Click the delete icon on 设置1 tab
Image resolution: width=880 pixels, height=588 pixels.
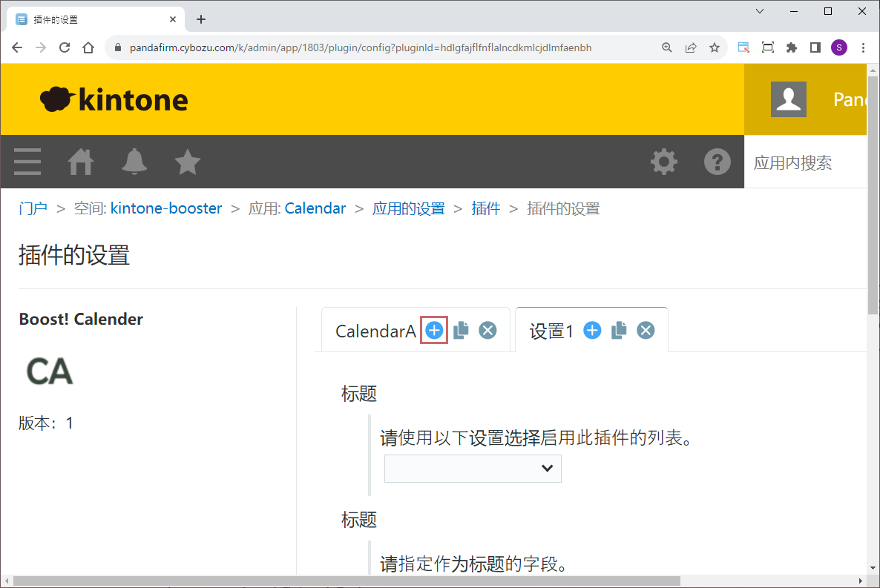646,331
